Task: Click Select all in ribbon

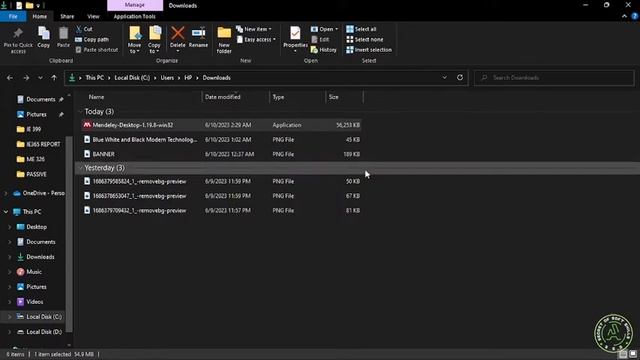Action: [361, 29]
